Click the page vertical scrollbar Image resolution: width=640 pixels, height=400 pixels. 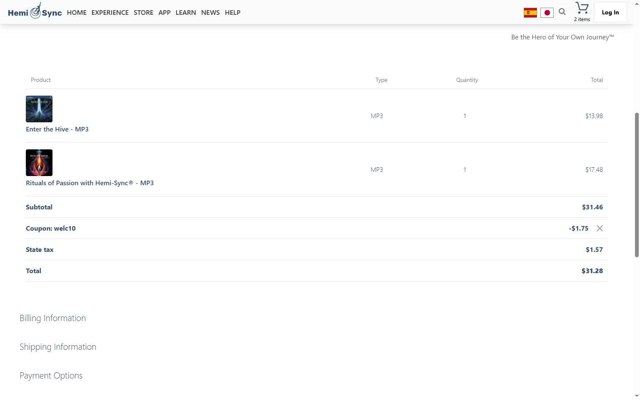[636, 184]
